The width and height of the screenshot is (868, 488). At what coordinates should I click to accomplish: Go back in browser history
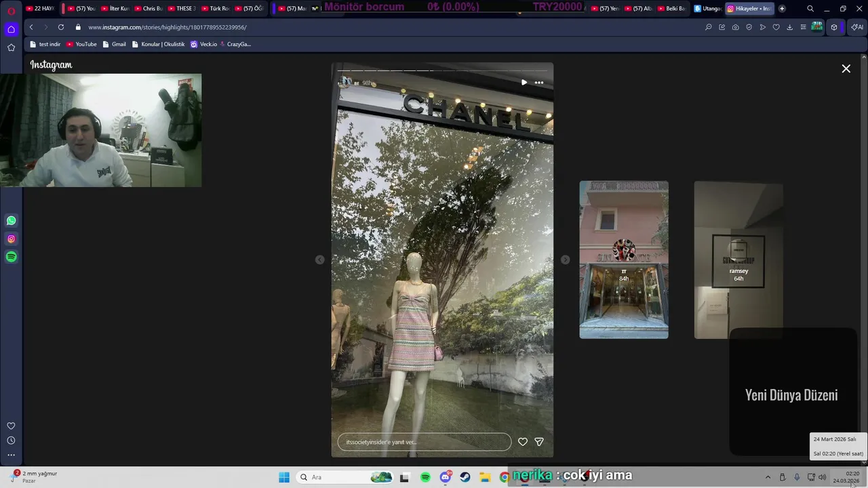pos(31,27)
